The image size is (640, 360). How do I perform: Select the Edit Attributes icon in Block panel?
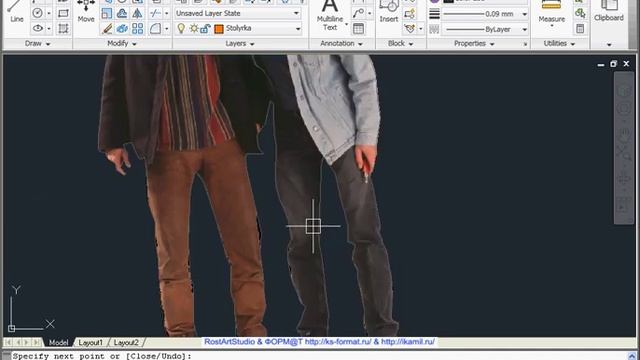pyautogui.click(x=409, y=29)
